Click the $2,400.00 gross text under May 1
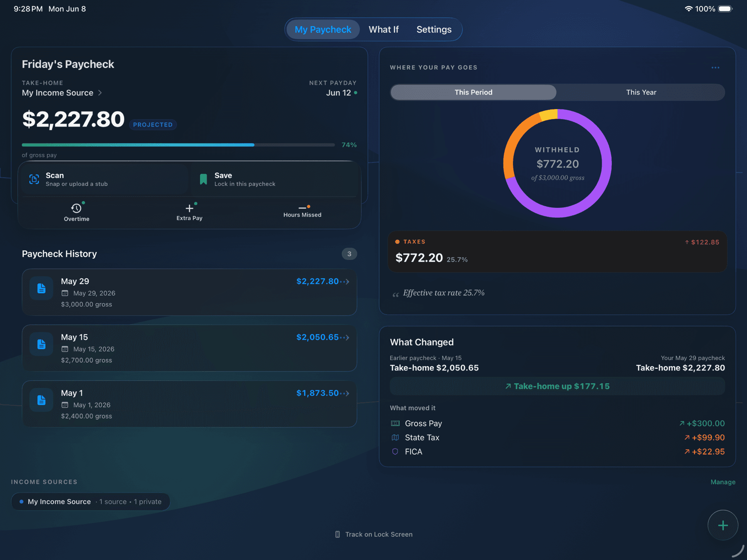747x560 pixels. [x=86, y=416]
